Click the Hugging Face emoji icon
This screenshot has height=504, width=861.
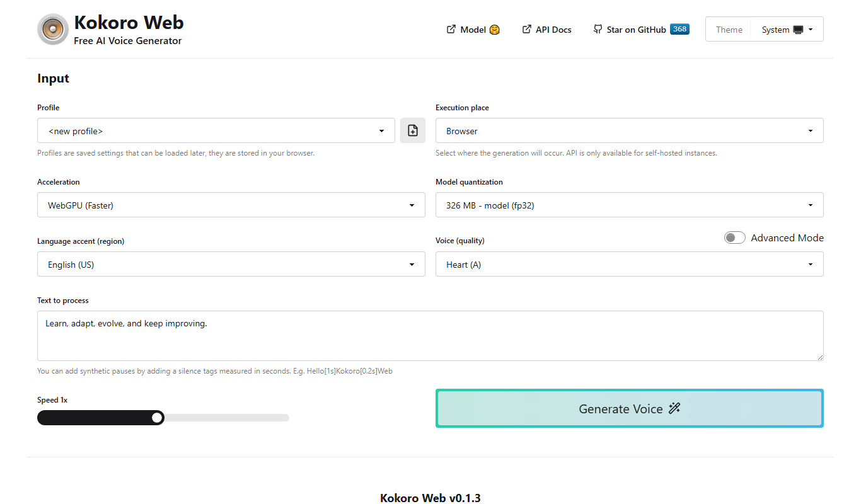[494, 30]
